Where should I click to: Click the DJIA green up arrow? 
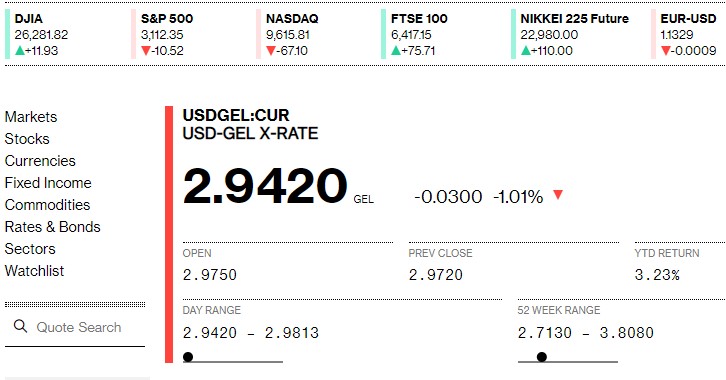tap(20, 50)
